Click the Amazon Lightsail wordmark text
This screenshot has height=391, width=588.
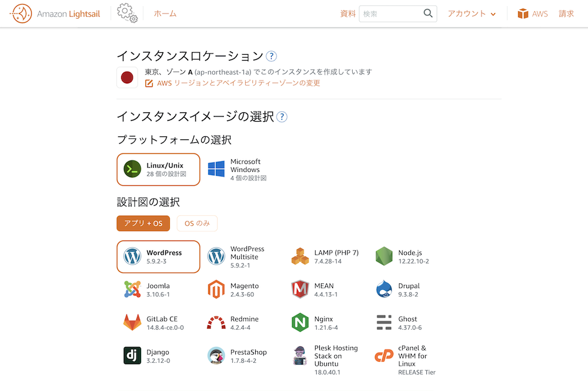point(68,14)
